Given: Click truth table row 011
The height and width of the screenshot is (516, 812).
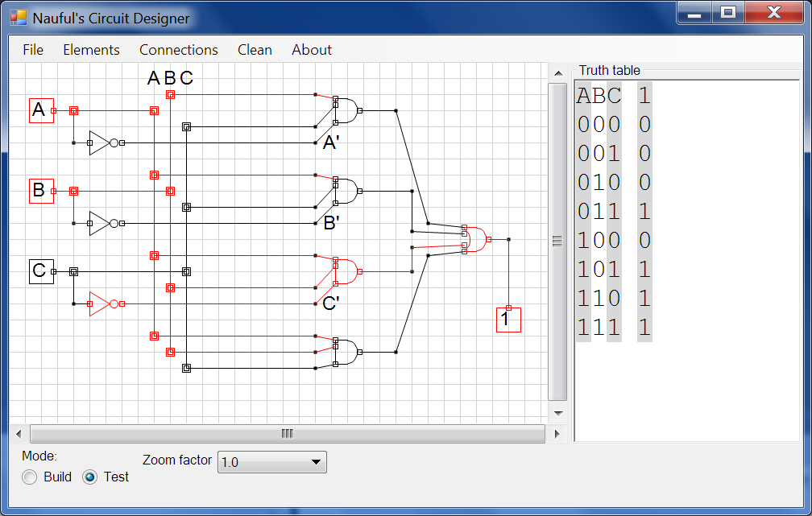Looking at the screenshot, I should [x=614, y=212].
